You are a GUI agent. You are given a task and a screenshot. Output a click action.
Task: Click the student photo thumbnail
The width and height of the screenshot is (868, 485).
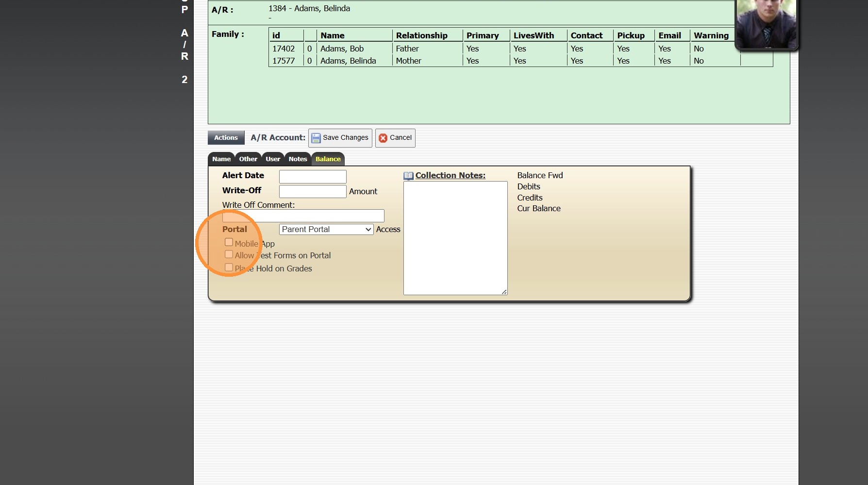767,24
